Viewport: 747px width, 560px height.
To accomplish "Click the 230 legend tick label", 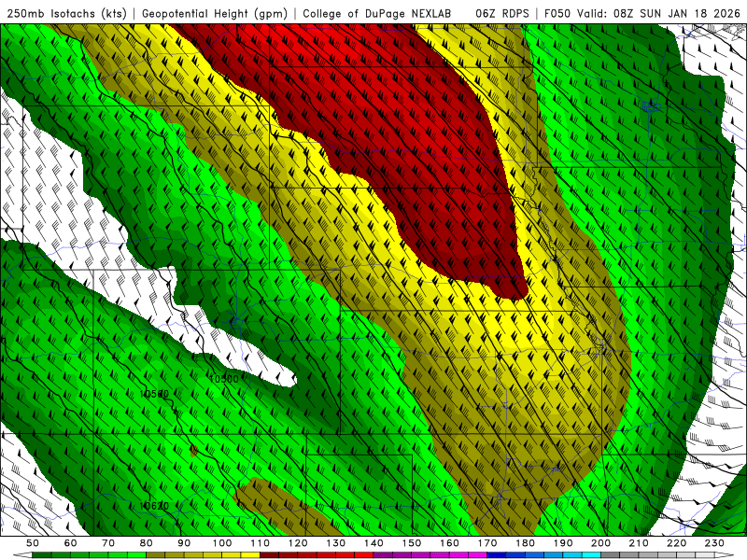I will point(714,543).
